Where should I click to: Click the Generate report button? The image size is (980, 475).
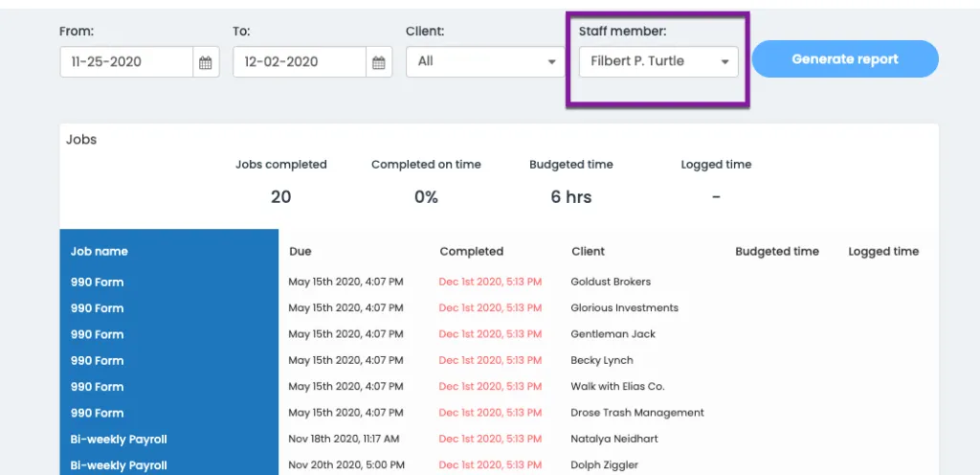pos(845,58)
